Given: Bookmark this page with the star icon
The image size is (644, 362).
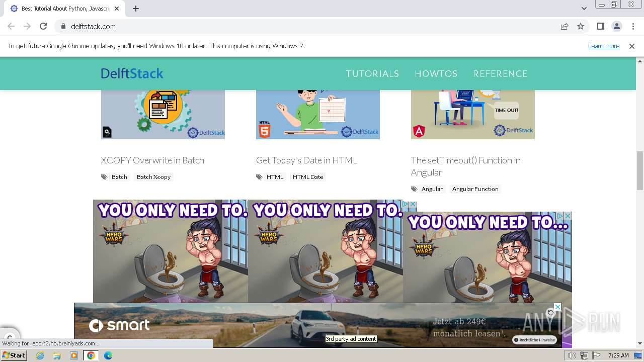Looking at the screenshot, I should coord(581,26).
